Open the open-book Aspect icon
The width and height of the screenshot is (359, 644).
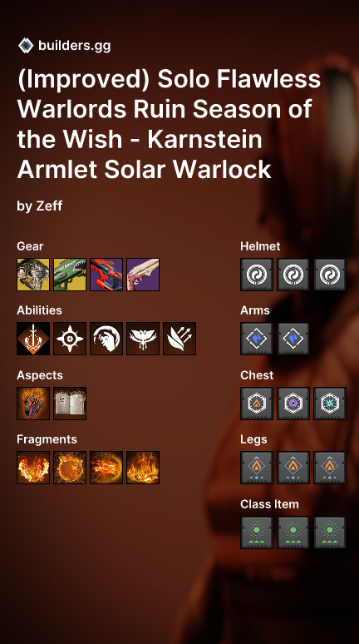coord(70,404)
